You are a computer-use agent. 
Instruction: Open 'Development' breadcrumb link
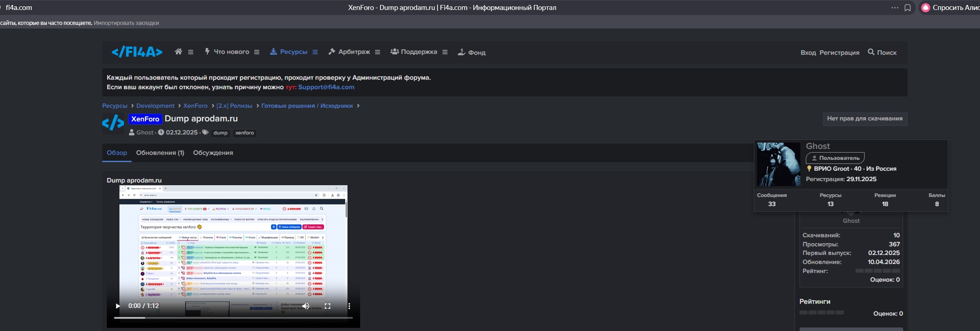coord(155,106)
